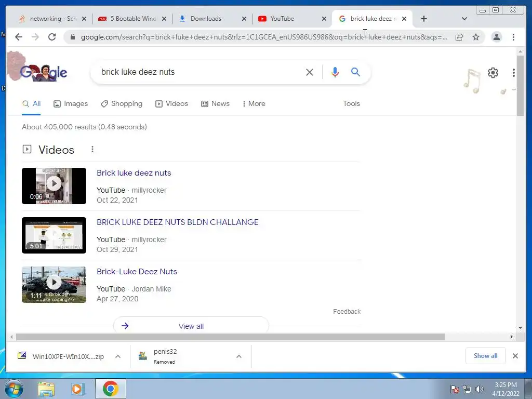View site info via padlock icon

[72, 37]
